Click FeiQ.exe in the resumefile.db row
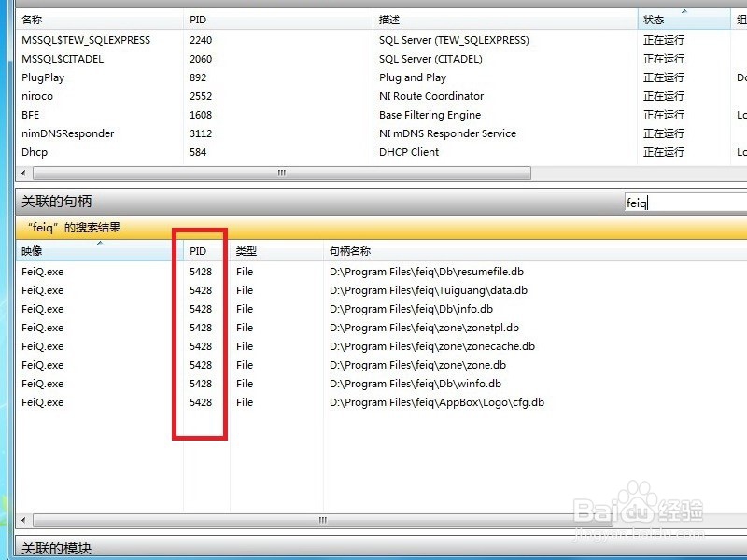747x560 pixels. click(42, 272)
